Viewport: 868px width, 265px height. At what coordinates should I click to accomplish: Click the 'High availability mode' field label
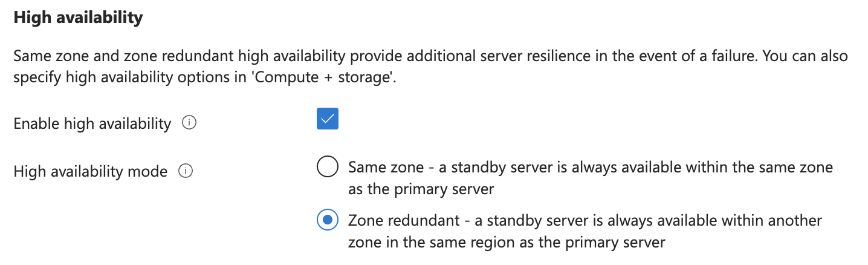click(91, 172)
